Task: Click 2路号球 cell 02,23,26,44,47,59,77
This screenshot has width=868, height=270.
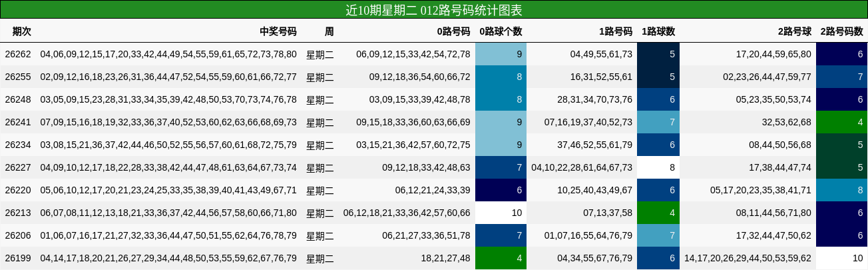Action: (x=767, y=77)
